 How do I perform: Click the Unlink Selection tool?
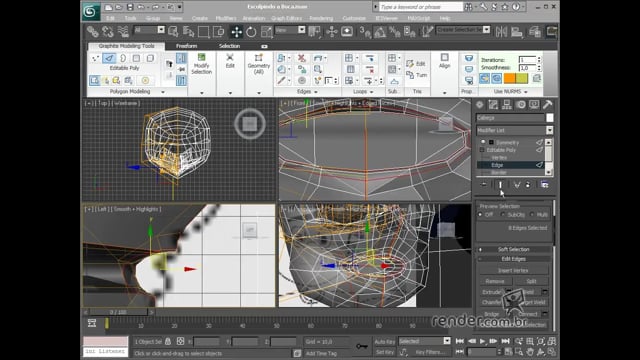pyautogui.click(x=108, y=31)
